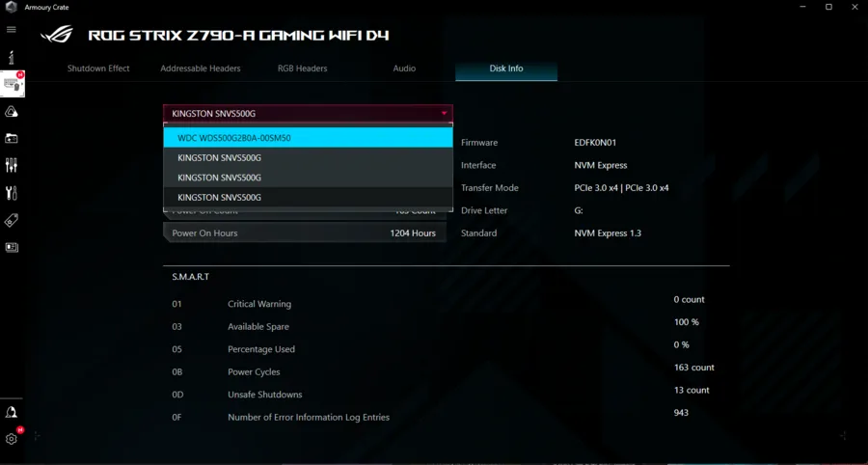Image resolution: width=868 pixels, height=465 pixels.
Task: Switch to the Shutdown Effect tab
Action: (98, 68)
